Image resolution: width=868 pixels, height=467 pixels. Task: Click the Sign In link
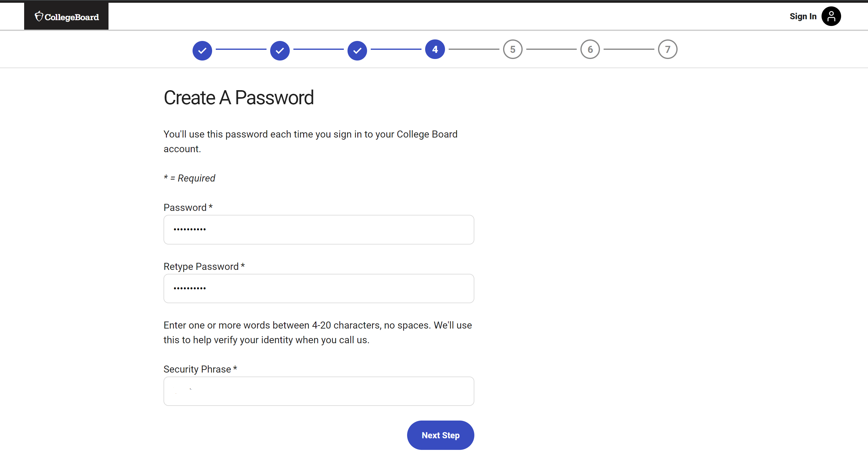pos(803,16)
